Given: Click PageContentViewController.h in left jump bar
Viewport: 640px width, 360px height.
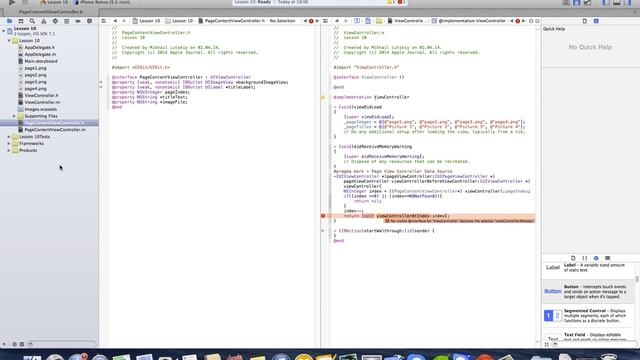Looking at the screenshot, I should tap(232, 21).
